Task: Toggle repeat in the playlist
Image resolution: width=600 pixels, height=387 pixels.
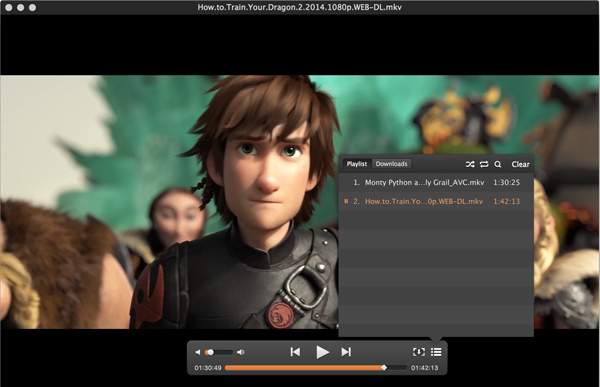Action: click(484, 164)
